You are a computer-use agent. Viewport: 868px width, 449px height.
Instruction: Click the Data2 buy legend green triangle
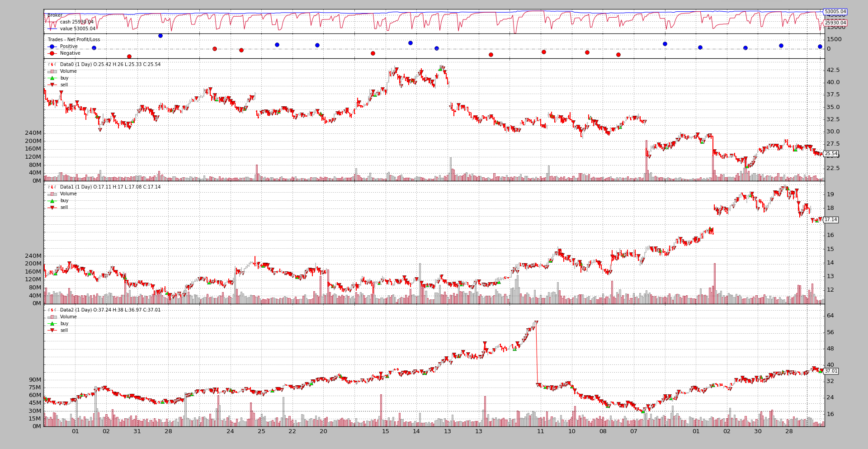tap(52, 324)
